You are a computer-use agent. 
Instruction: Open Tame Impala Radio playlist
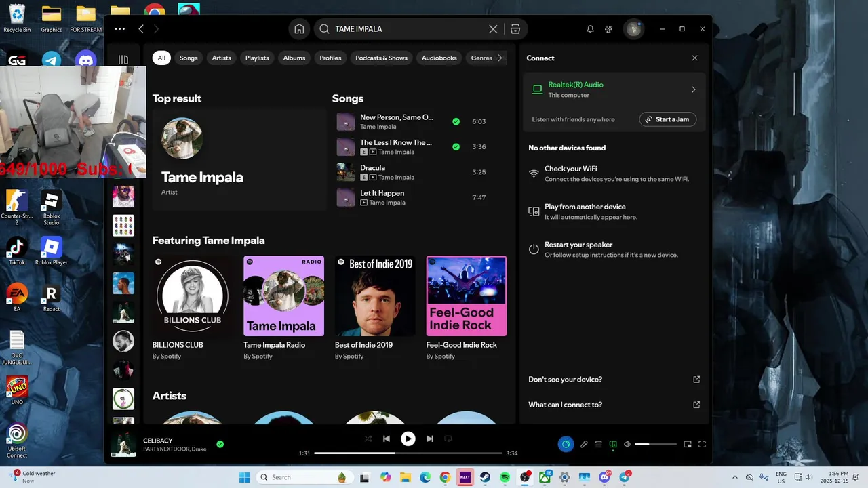[x=283, y=296]
